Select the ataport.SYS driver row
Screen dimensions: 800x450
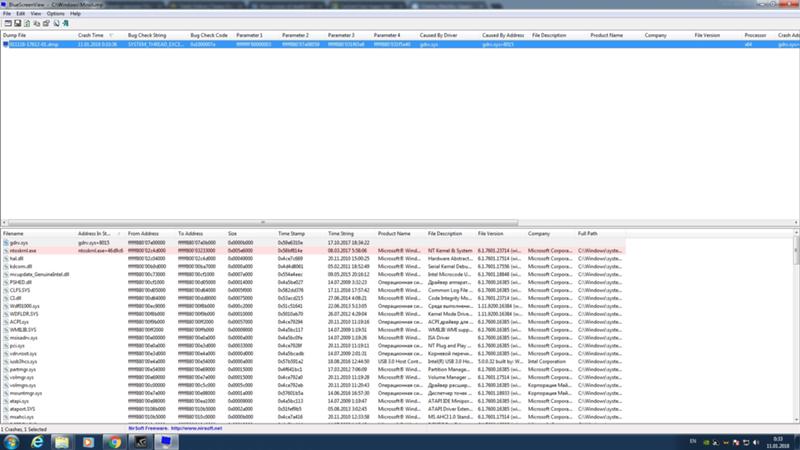313,409
